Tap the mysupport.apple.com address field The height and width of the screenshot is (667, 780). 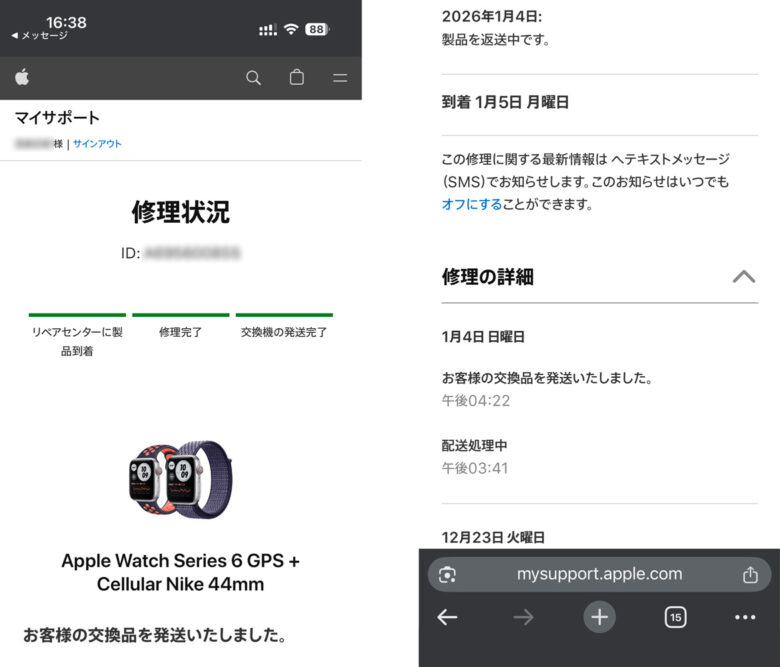pos(599,574)
